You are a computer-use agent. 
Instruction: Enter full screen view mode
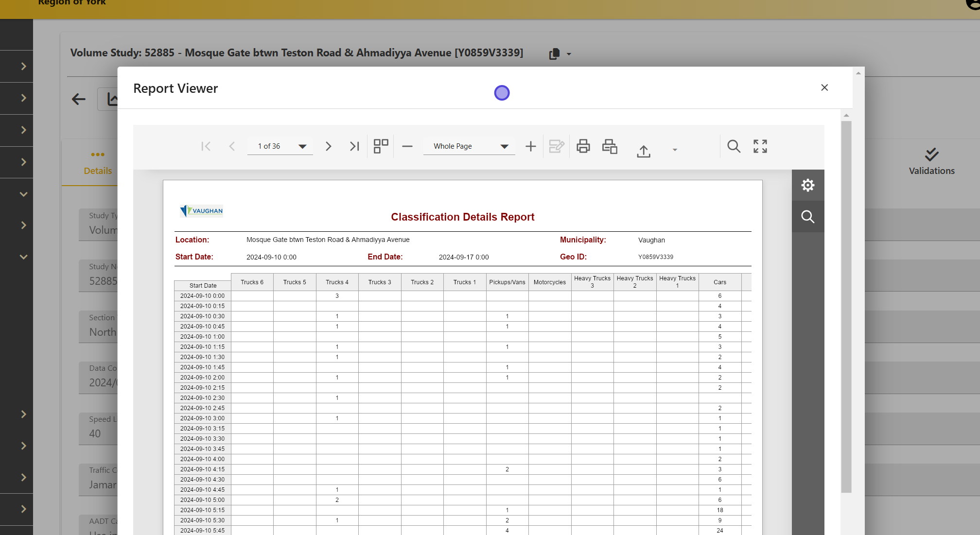click(x=760, y=146)
